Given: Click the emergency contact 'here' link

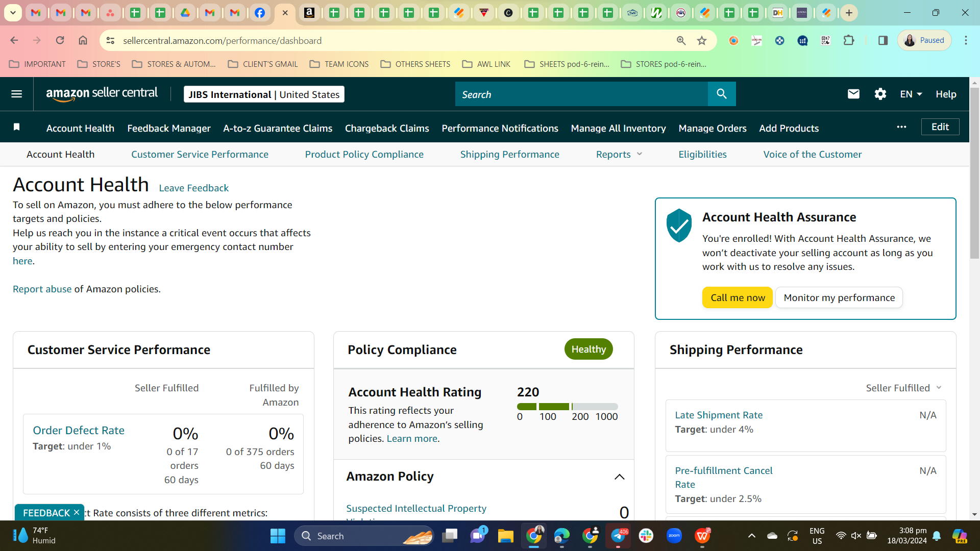Looking at the screenshot, I should pyautogui.click(x=22, y=261).
